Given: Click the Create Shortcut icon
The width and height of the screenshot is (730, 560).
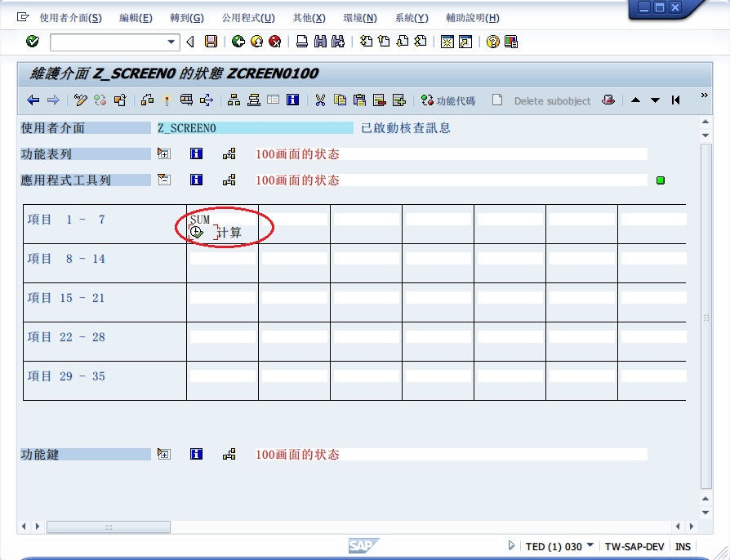Looking at the screenshot, I should click(465, 42).
